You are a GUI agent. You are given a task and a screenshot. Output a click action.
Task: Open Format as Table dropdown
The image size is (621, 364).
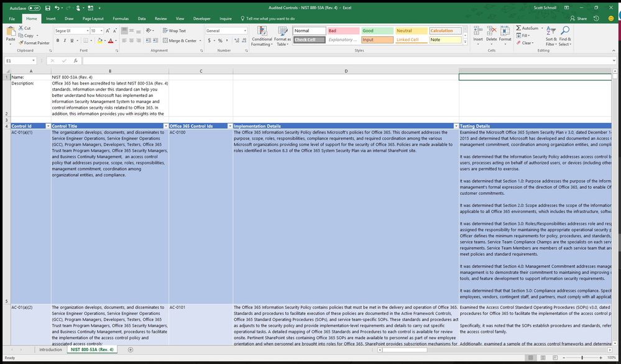282,37
